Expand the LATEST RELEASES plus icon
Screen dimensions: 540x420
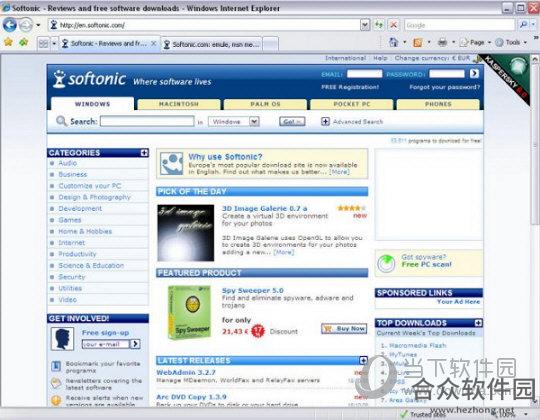point(363,360)
